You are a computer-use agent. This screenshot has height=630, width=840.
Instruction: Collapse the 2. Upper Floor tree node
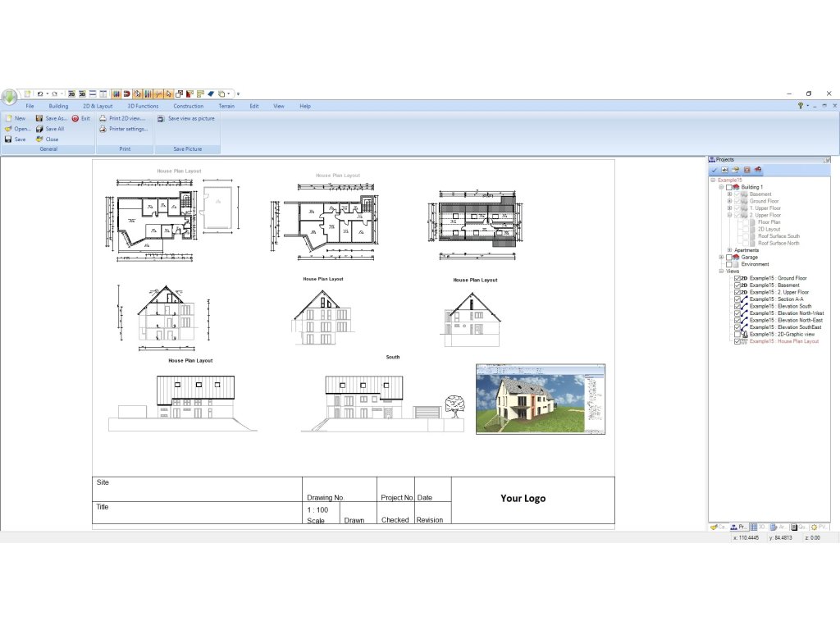729,215
